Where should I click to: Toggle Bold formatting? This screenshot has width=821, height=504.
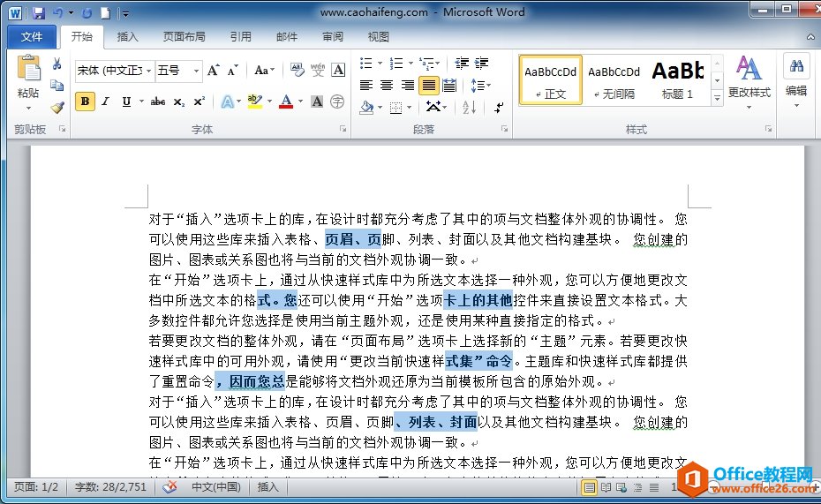(85, 102)
